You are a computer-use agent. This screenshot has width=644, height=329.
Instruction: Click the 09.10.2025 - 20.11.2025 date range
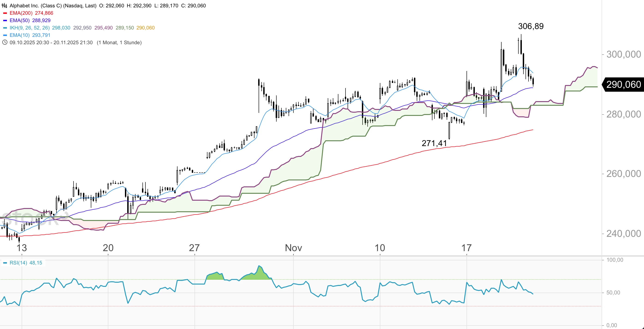(x=51, y=42)
